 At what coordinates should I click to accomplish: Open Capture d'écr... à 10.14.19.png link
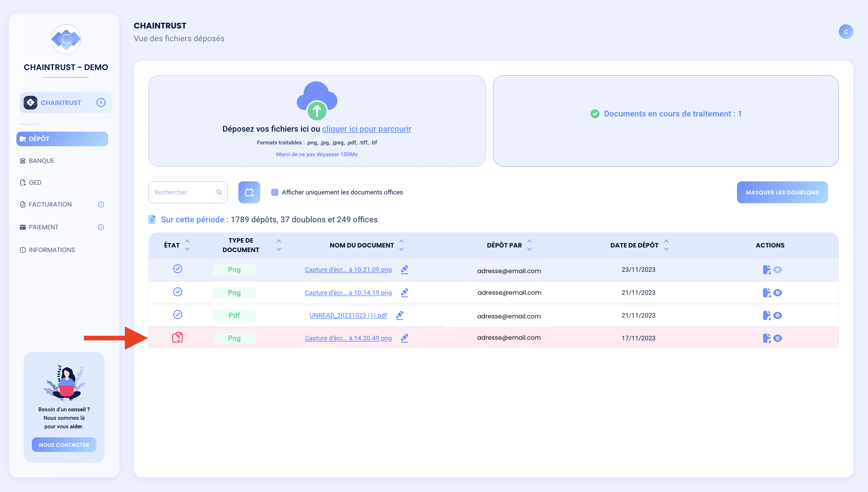coord(348,293)
